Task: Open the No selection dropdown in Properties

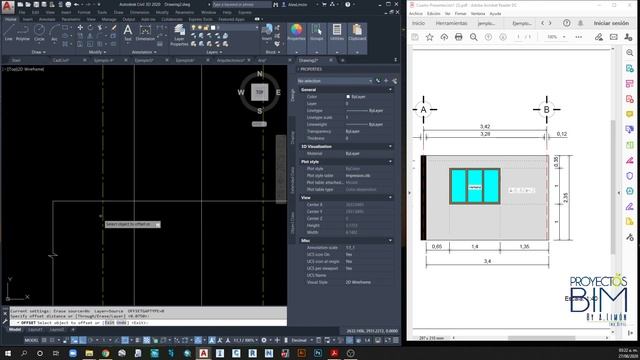Action: [335, 81]
